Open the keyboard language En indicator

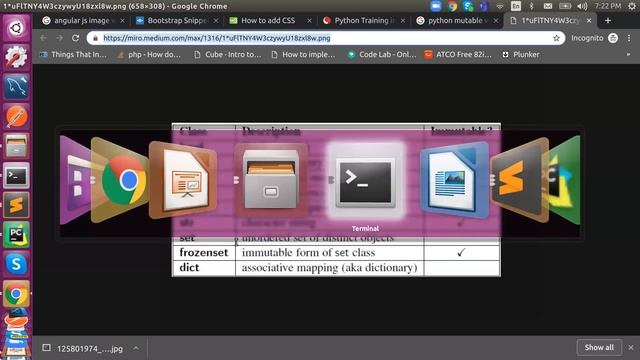(x=516, y=6)
